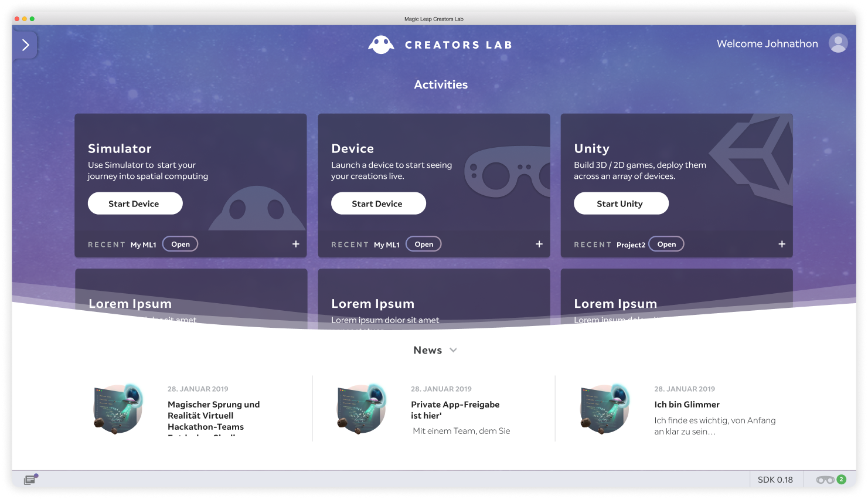The image size is (868, 499).
Task: Click the plus icon on Device card
Action: point(539,244)
